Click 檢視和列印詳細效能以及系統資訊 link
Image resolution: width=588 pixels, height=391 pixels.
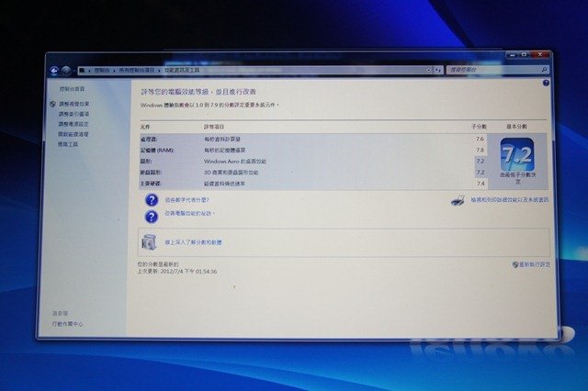coord(510,200)
